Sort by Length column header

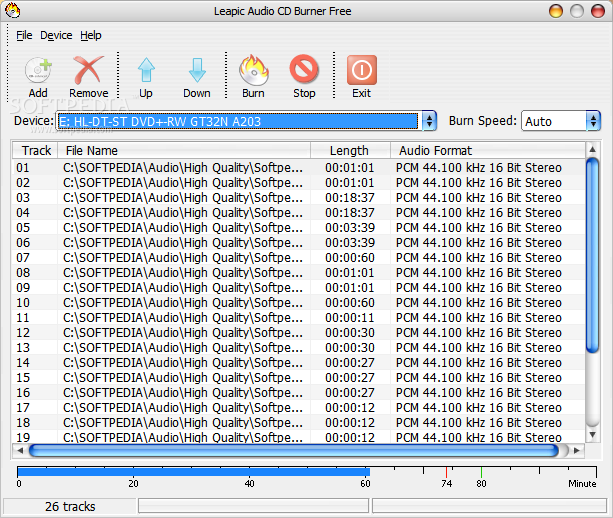350,151
